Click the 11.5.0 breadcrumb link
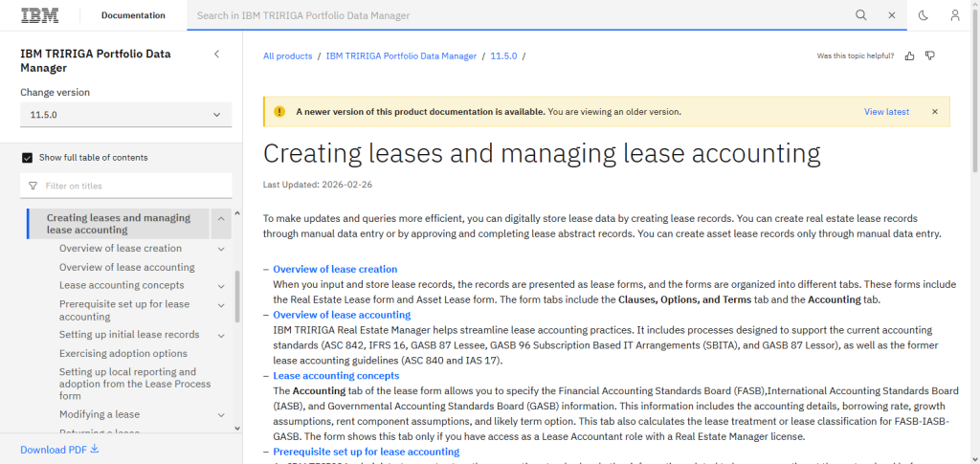 (x=503, y=56)
